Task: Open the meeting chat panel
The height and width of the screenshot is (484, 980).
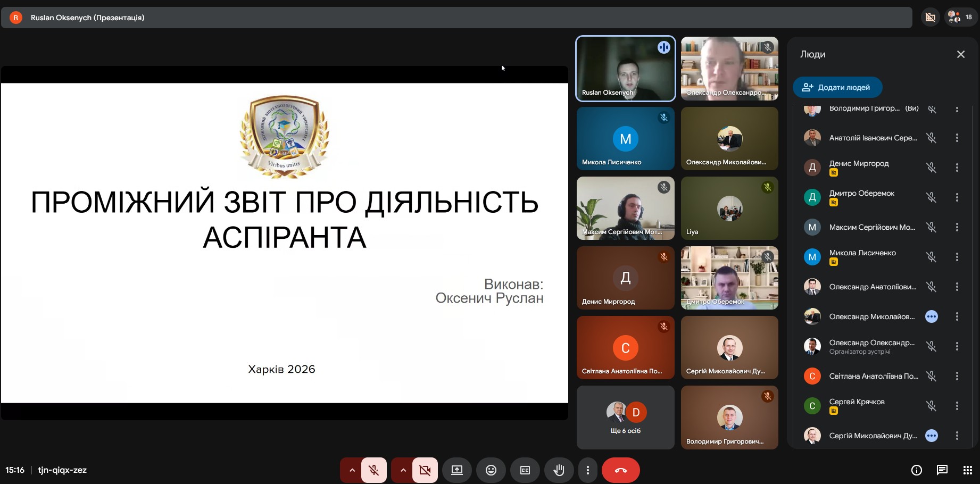Action: click(x=942, y=470)
